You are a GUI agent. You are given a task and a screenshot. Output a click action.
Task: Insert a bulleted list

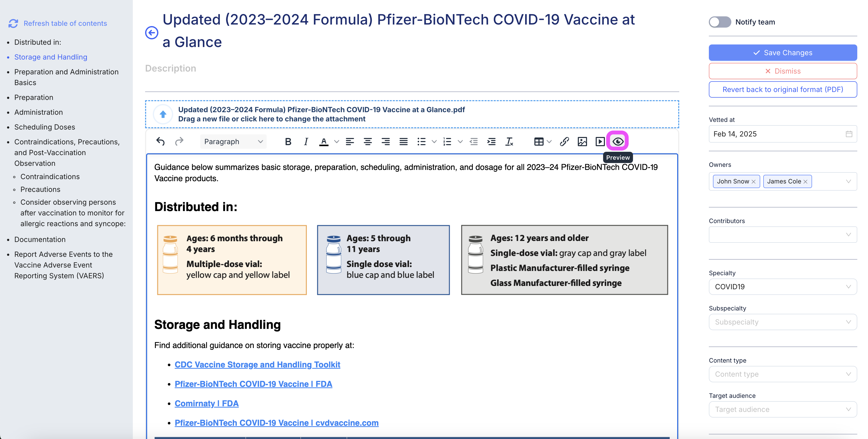click(x=421, y=142)
